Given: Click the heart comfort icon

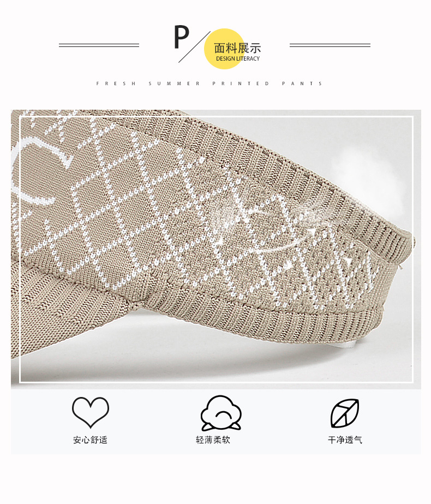Looking at the screenshot, I should pos(91,412).
